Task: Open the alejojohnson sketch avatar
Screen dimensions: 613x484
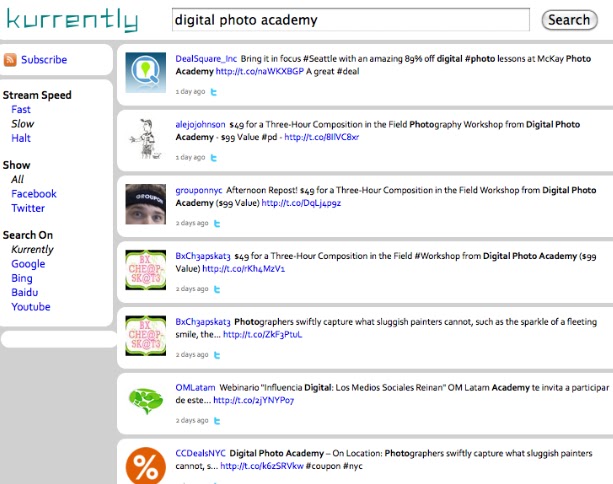Action: 145,138
